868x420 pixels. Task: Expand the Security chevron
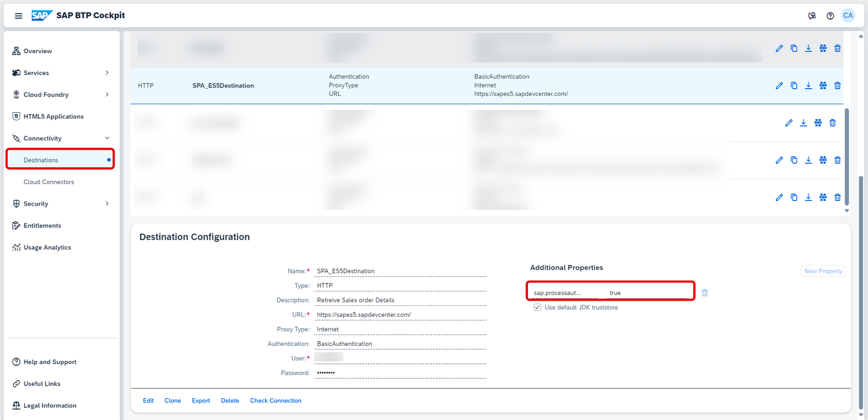point(107,204)
